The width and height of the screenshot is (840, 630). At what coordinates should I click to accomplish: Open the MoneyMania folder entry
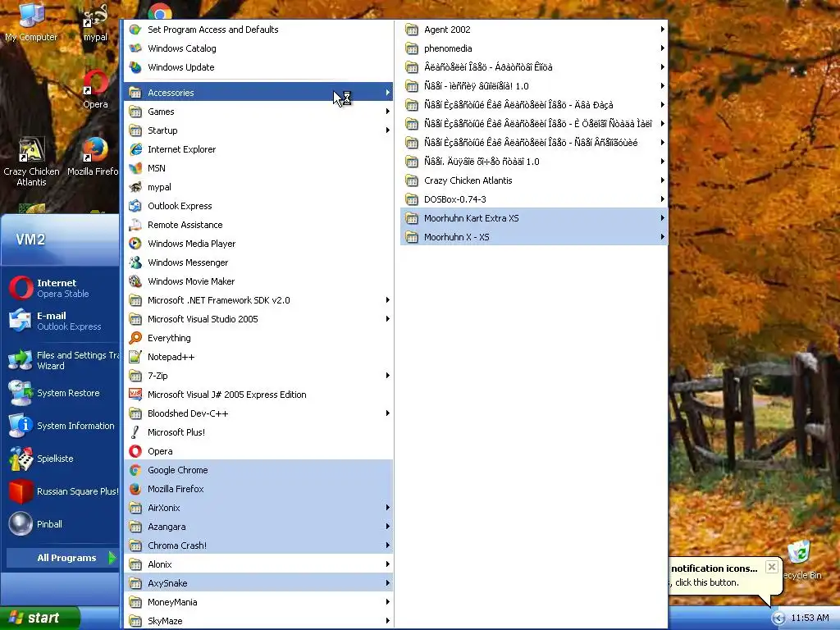(258, 602)
